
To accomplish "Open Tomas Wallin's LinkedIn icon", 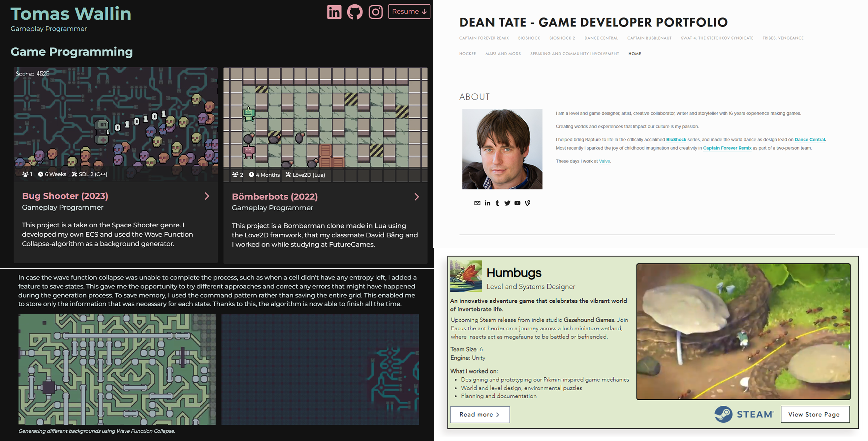I will click(334, 12).
